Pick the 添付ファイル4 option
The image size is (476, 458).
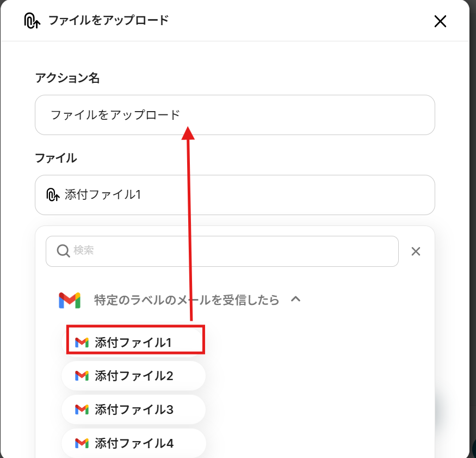pyautogui.click(x=133, y=443)
